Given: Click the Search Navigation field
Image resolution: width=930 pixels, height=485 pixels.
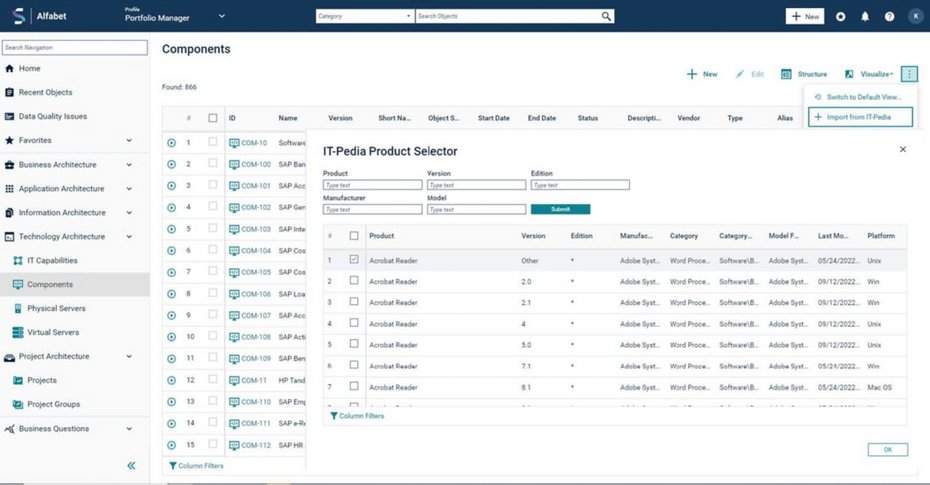Looking at the screenshot, I should (x=75, y=47).
